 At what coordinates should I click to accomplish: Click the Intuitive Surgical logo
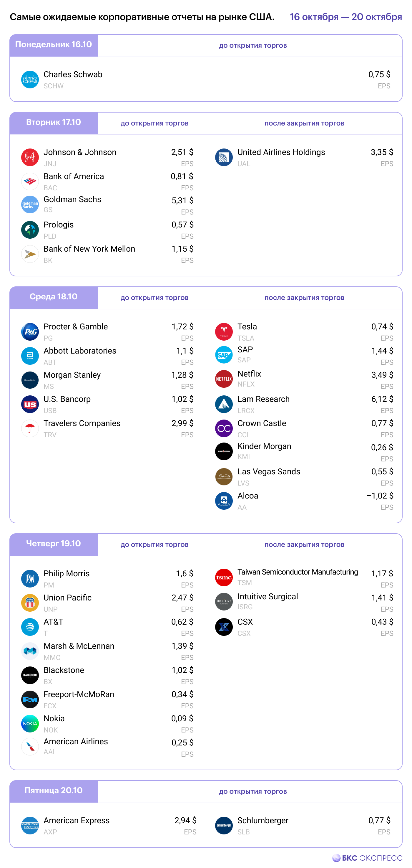pos(224,602)
